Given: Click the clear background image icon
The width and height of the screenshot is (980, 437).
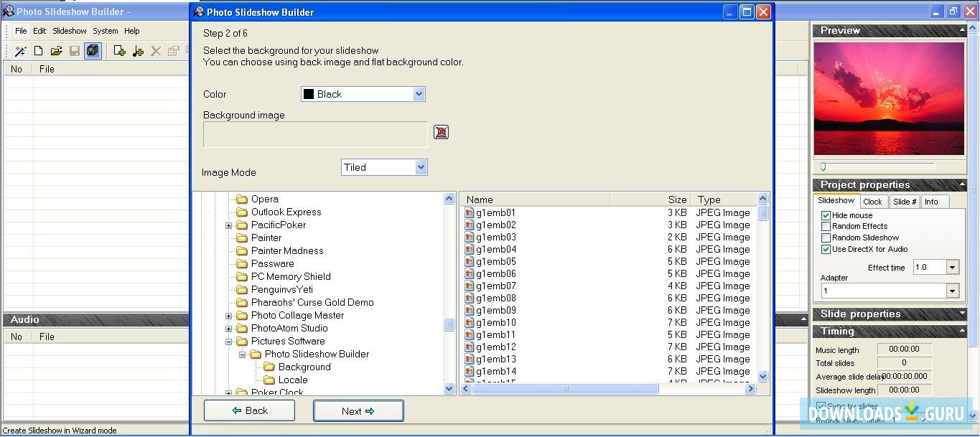Looking at the screenshot, I should (441, 132).
